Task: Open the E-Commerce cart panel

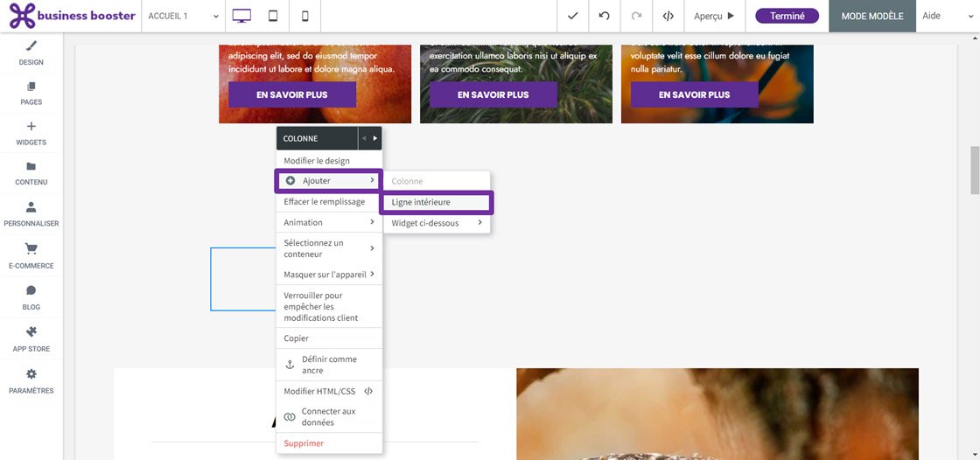Action: 31,254
